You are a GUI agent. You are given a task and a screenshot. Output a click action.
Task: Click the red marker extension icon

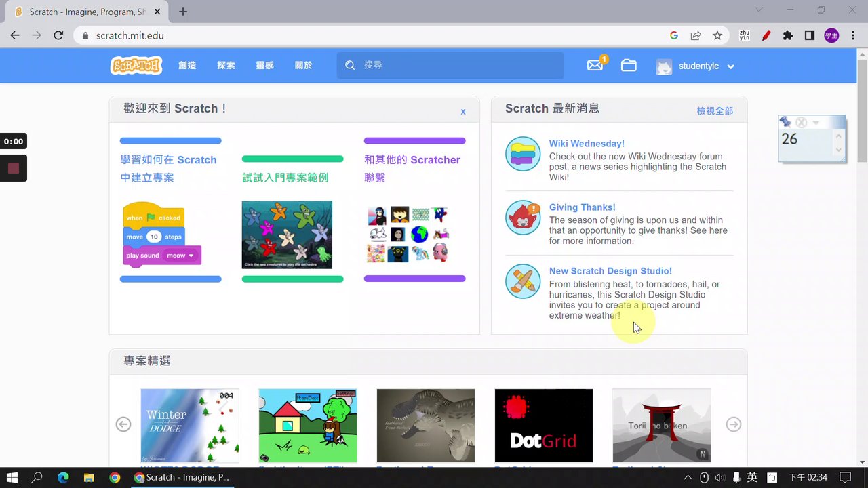pos(766,35)
